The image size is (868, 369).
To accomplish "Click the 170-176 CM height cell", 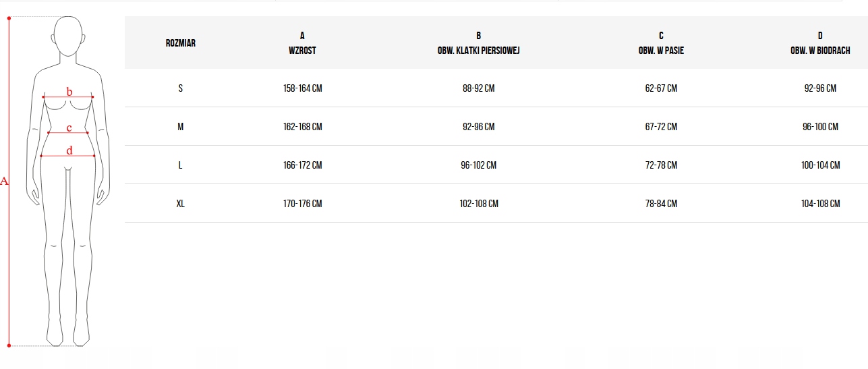I will (x=303, y=204).
